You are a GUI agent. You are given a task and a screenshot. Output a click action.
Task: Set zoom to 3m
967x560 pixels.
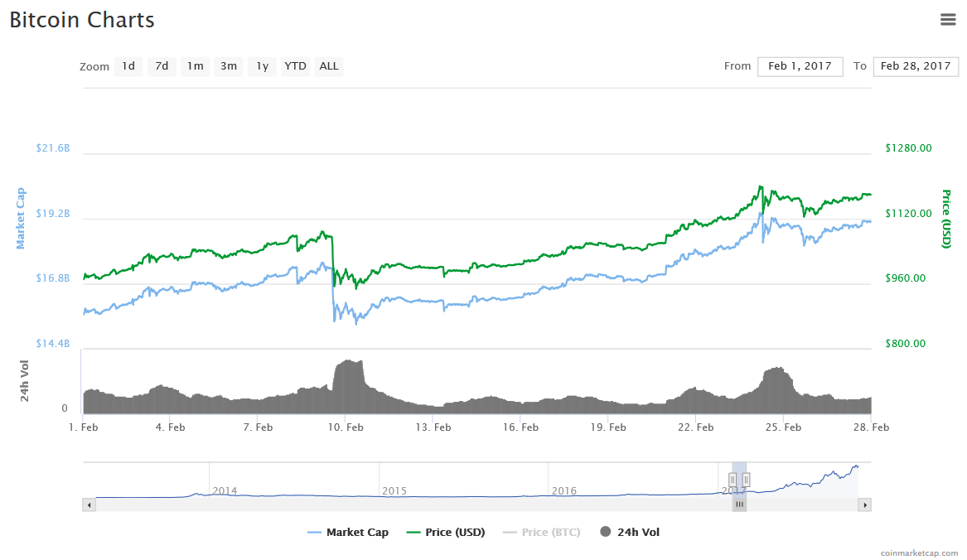pyautogui.click(x=229, y=66)
